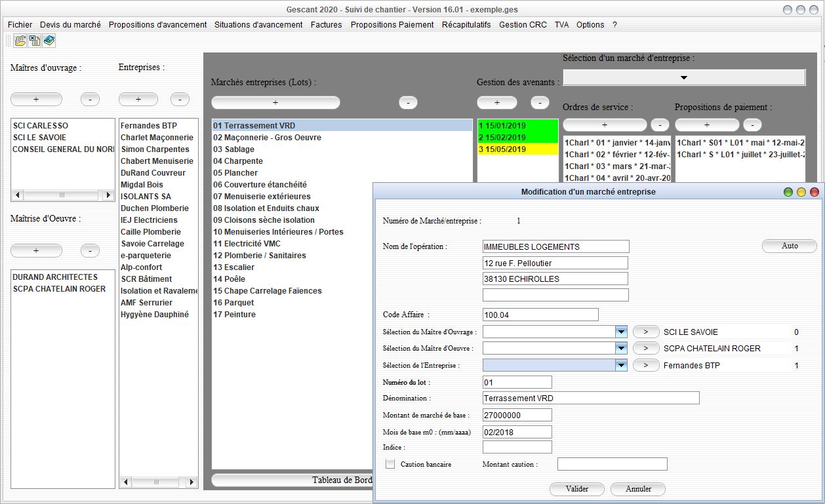Click the open file folder toolbar icon
This screenshot has height=504, width=825.
(x=20, y=41)
